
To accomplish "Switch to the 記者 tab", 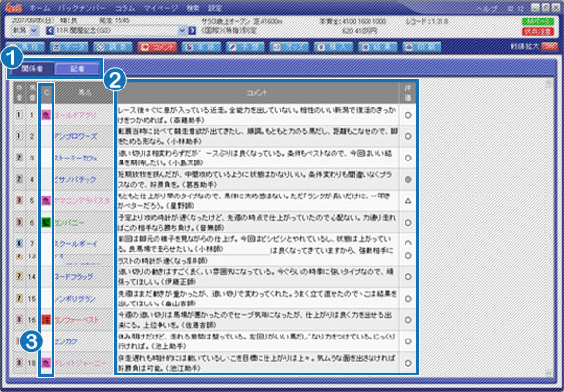I will pos(78,68).
